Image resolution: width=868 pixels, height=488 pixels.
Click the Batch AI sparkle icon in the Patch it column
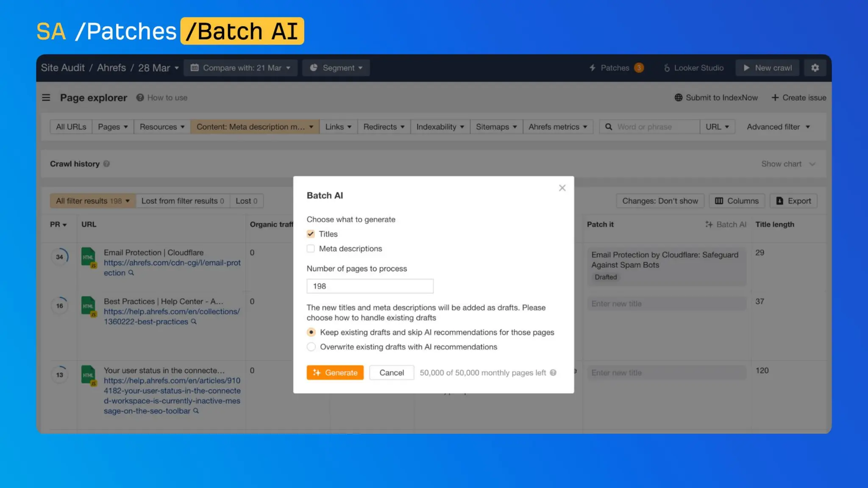(x=709, y=225)
